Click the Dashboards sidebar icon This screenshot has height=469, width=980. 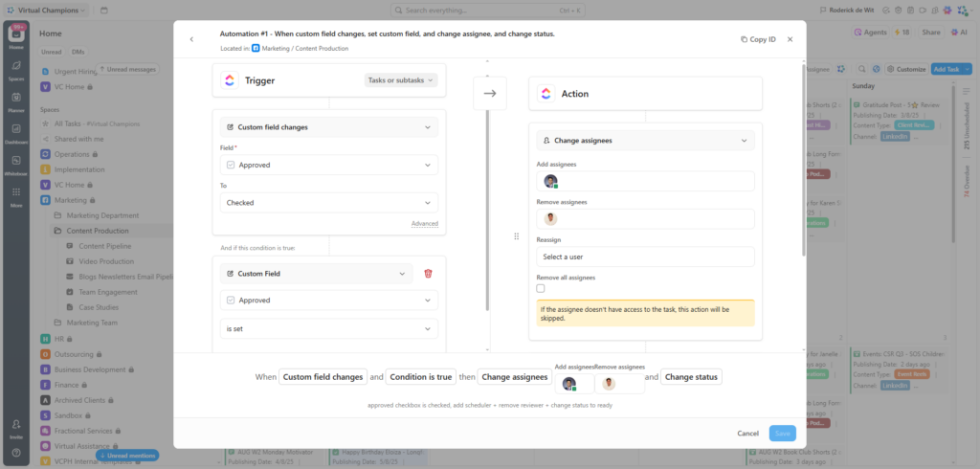click(16, 133)
